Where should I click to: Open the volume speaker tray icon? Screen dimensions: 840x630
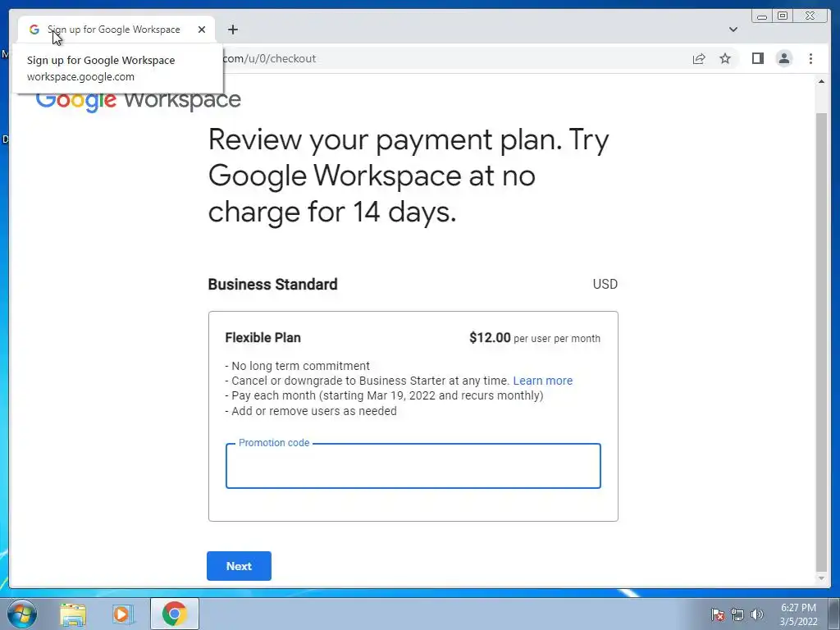coord(756,614)
